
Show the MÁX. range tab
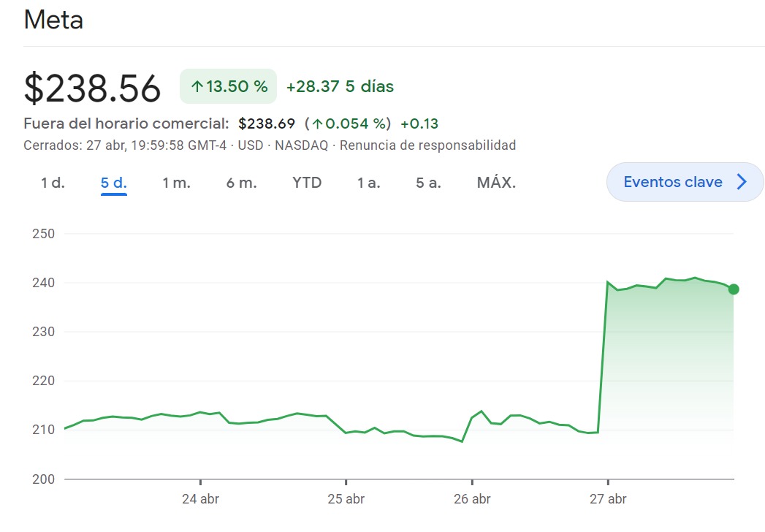(x=496, y=182)
